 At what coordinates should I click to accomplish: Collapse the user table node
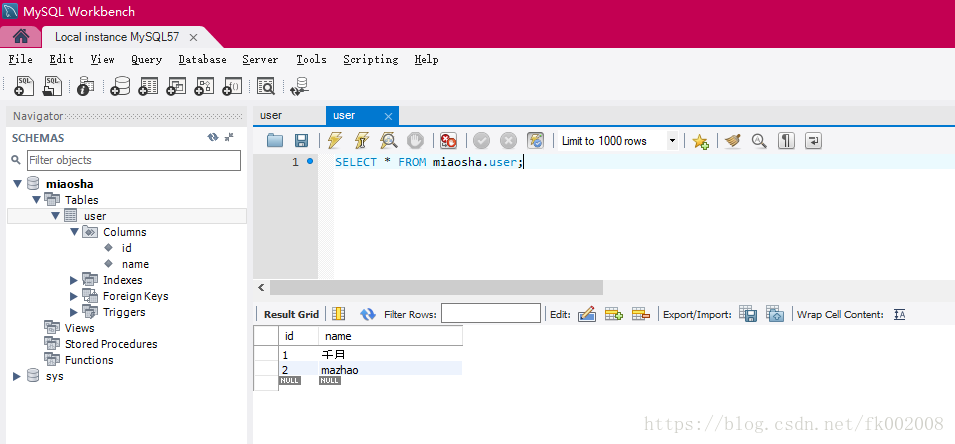pos(55,216)
